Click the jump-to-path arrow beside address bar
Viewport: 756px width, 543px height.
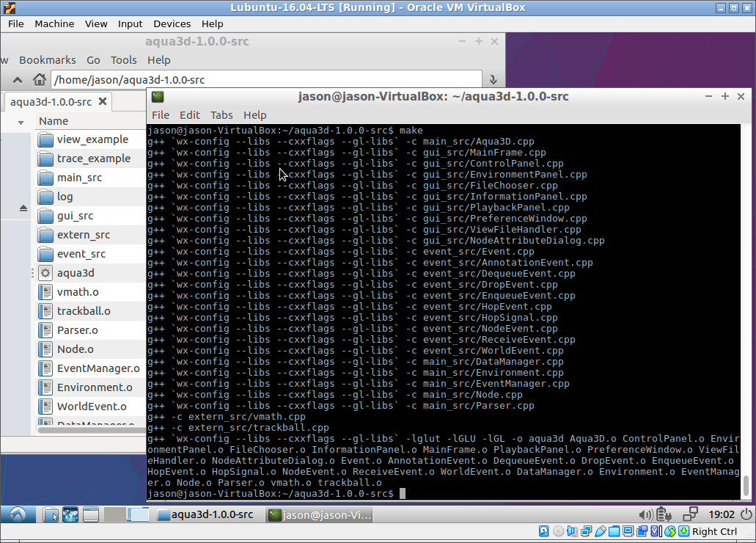pos(493,80)
